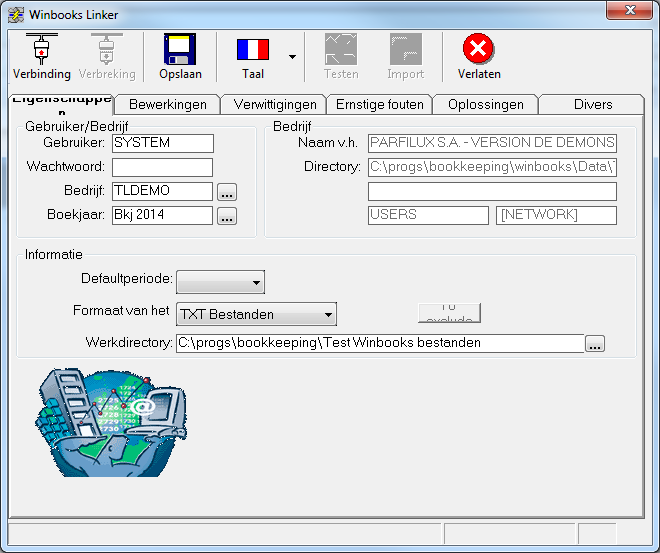Focus the Wachtwoord password field
The width and height of the screenshot is (660, 553).
coord(162,167)
